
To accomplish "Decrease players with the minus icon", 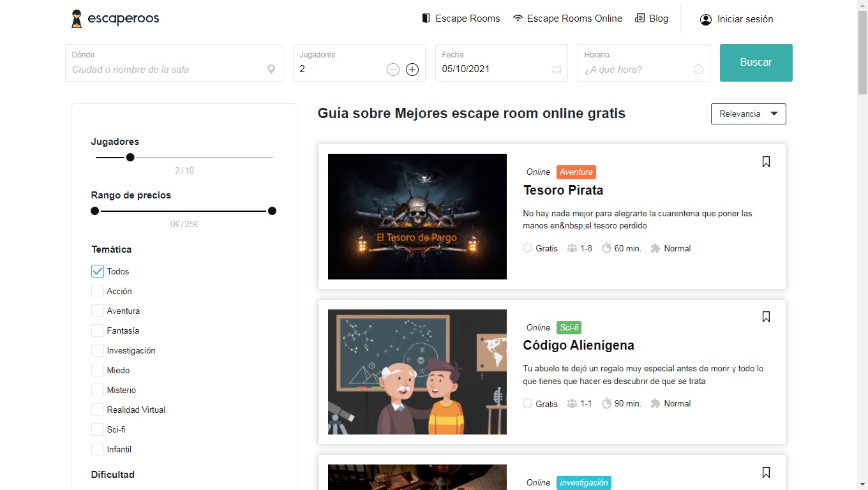I will click(x=393, y=70).
